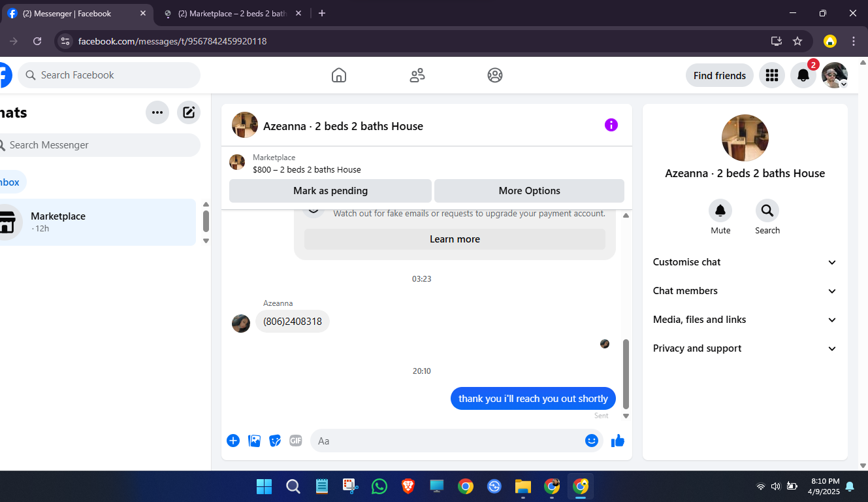Expand Customise chat section
Screen dimensions: 868x502
pyautogui.click(x=745, y=262)
